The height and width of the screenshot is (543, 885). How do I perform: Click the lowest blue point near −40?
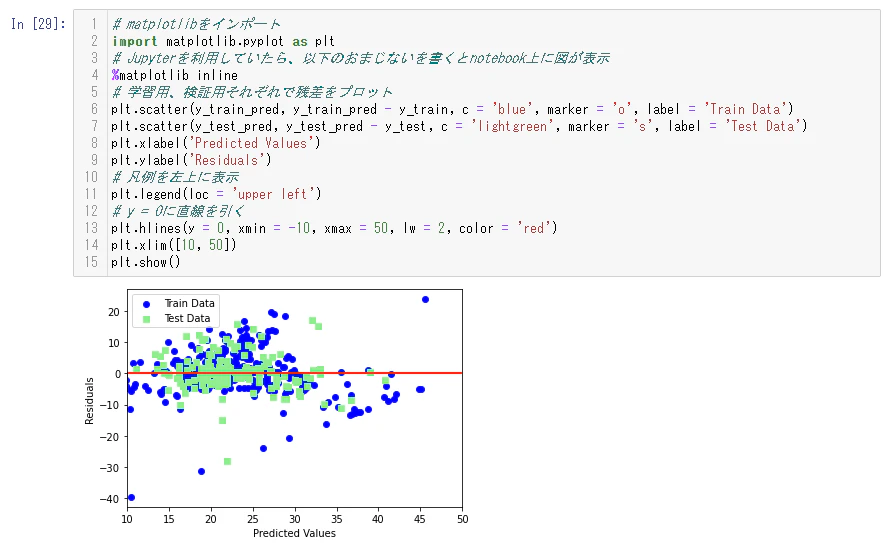pos(132,497)
